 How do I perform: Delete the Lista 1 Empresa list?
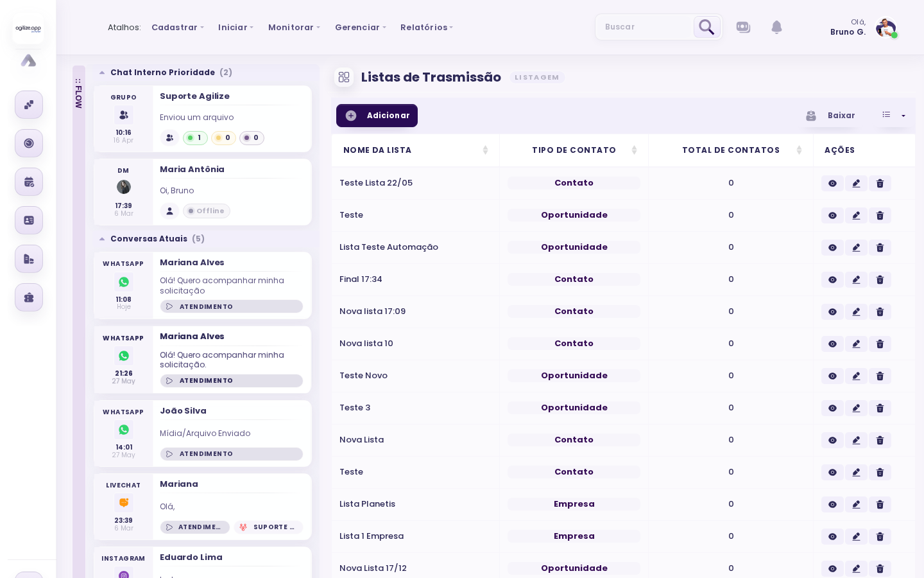click(x=880, y=537)
